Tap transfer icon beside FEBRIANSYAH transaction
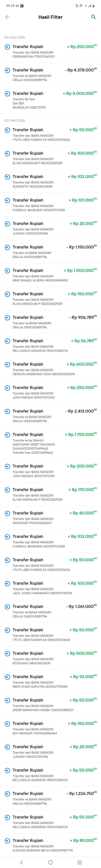 coord(7,47)
